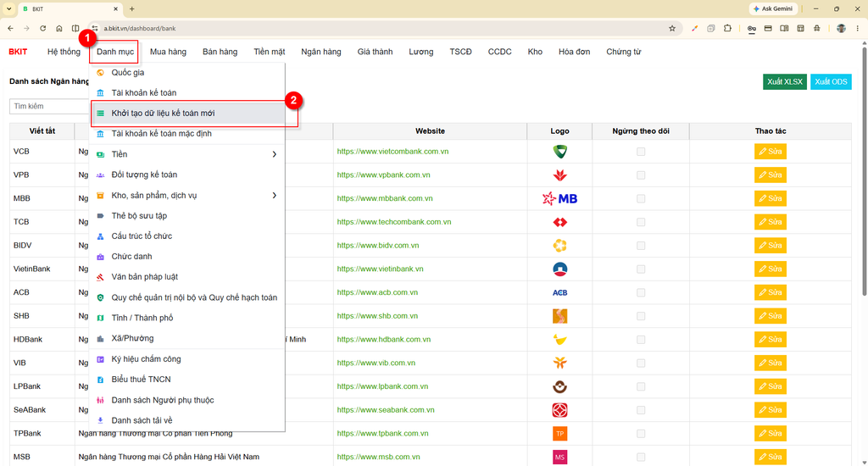Toggle Ngừng theo dõi for MBB

pos(641,199)
